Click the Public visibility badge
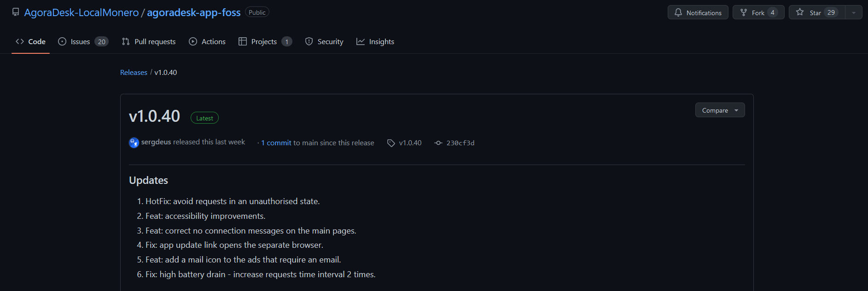Image resolution: width=868 pixels, height=291 pixels. tap(257, 12)
